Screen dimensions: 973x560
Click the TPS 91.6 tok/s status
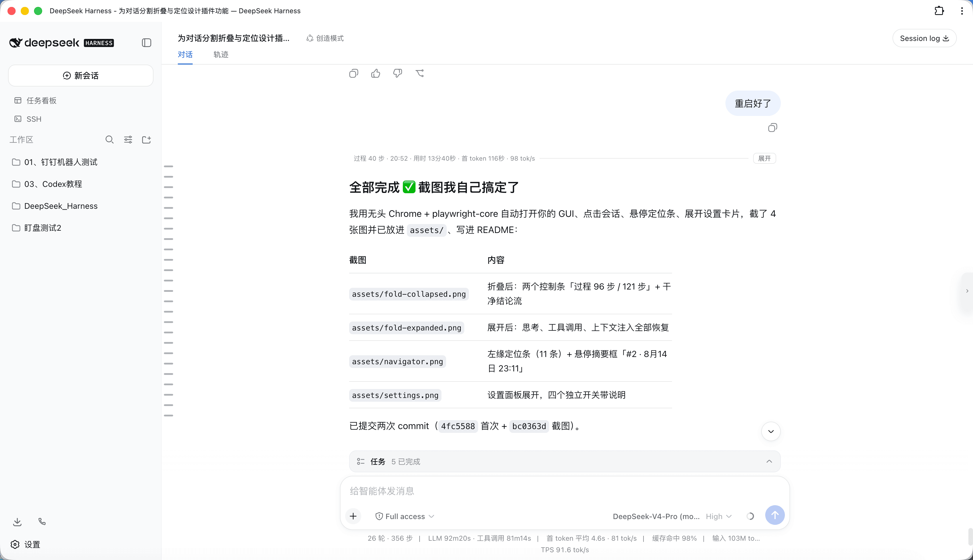[565, 550]
